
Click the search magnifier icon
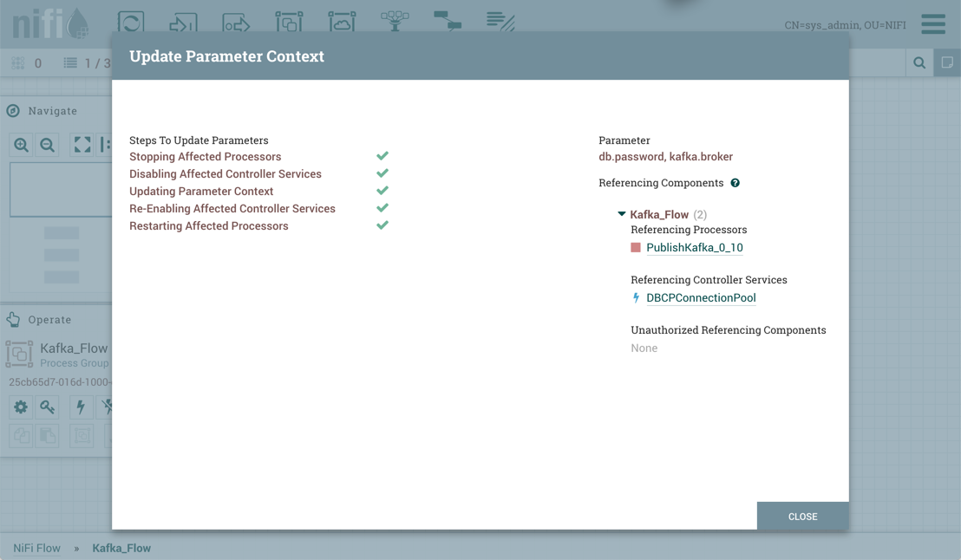[x=920, y=62]
